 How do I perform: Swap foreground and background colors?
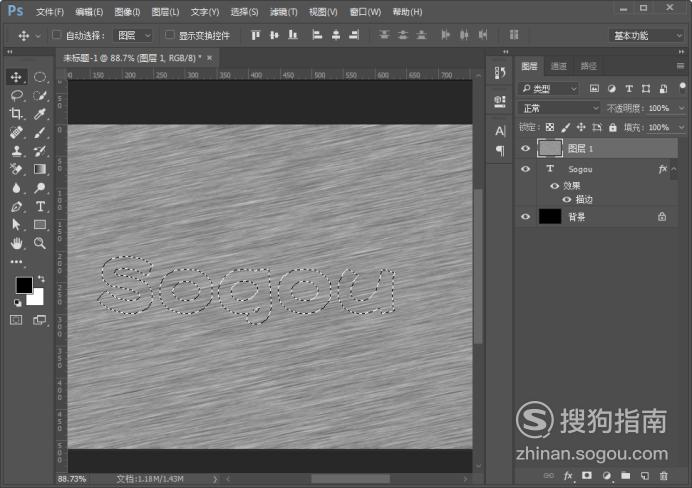(41, 279)
